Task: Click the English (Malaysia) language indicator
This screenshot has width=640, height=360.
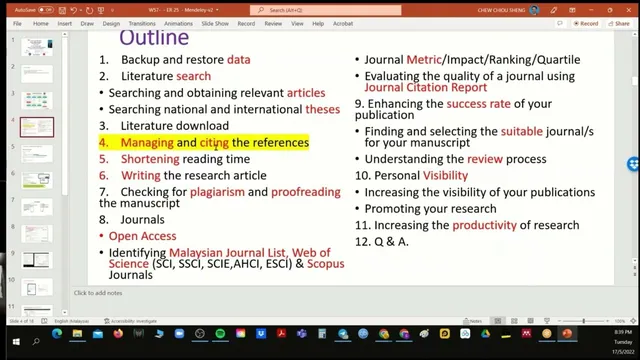Action: pyautogui.click(x=71, y=321)
